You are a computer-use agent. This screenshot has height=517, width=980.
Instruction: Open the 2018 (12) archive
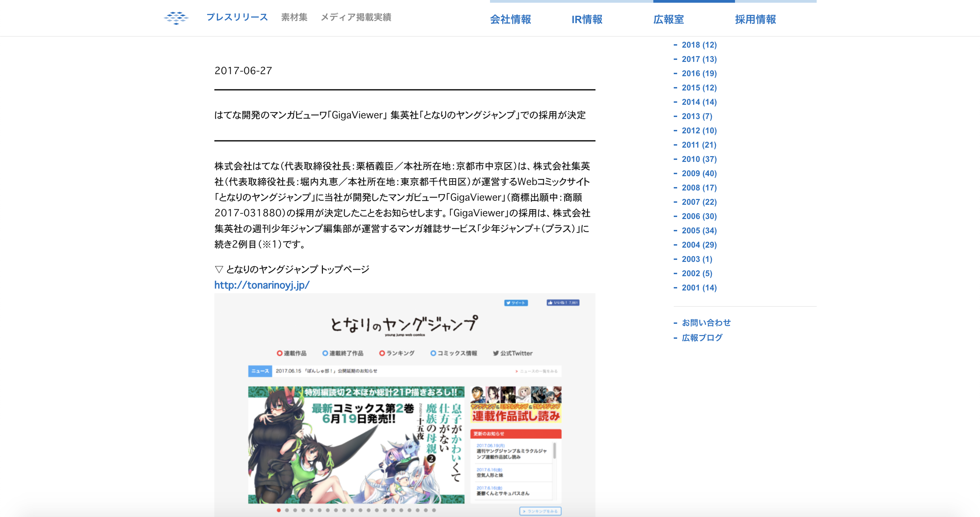tap(699, 45)
